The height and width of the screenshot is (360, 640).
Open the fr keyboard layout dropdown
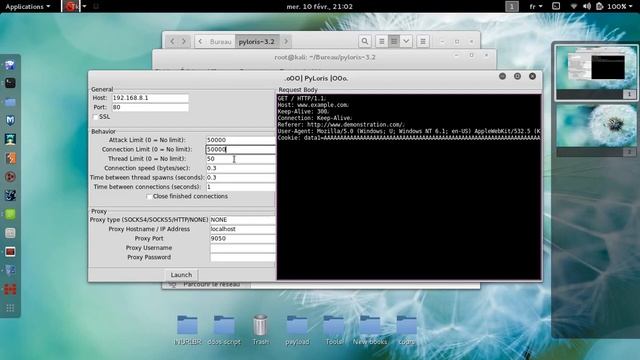(x=536, y=7)
